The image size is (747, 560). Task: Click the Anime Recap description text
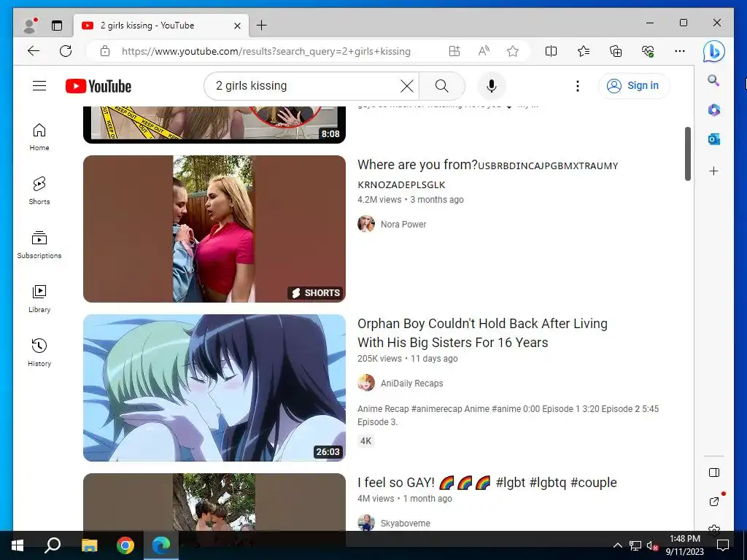click(508, 415)
